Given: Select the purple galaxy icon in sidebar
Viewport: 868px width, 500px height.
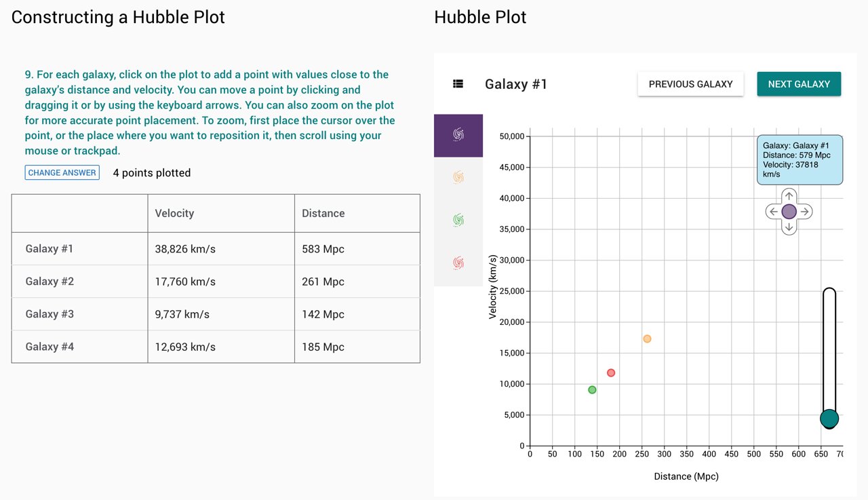Looking at the screenshot, I should (458, 135).
